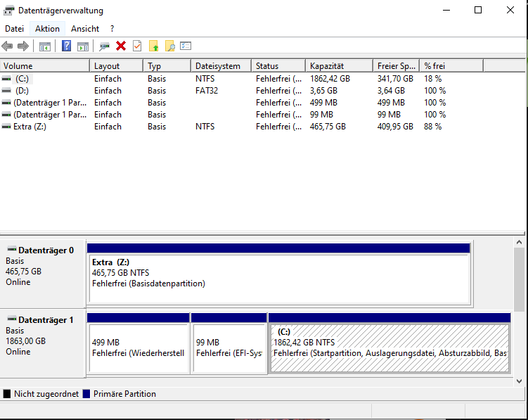Sort by the Status column header
The image size is (528, 420).
point(278,65)
